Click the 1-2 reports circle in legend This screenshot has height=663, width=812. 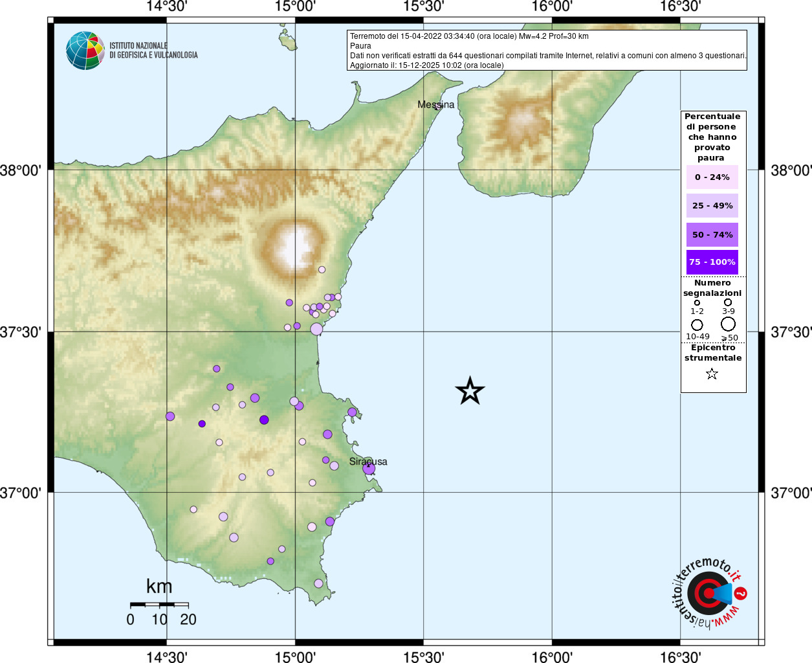tap(697, 302)
